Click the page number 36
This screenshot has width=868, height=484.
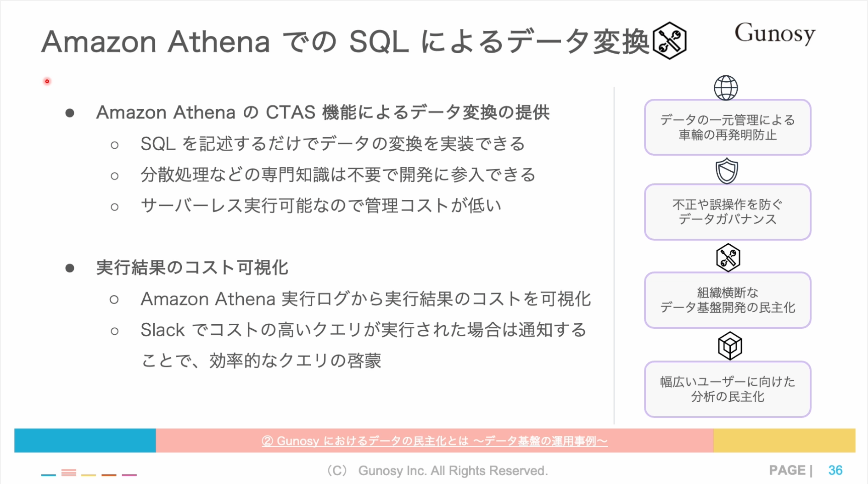click(x=835, y=470)
